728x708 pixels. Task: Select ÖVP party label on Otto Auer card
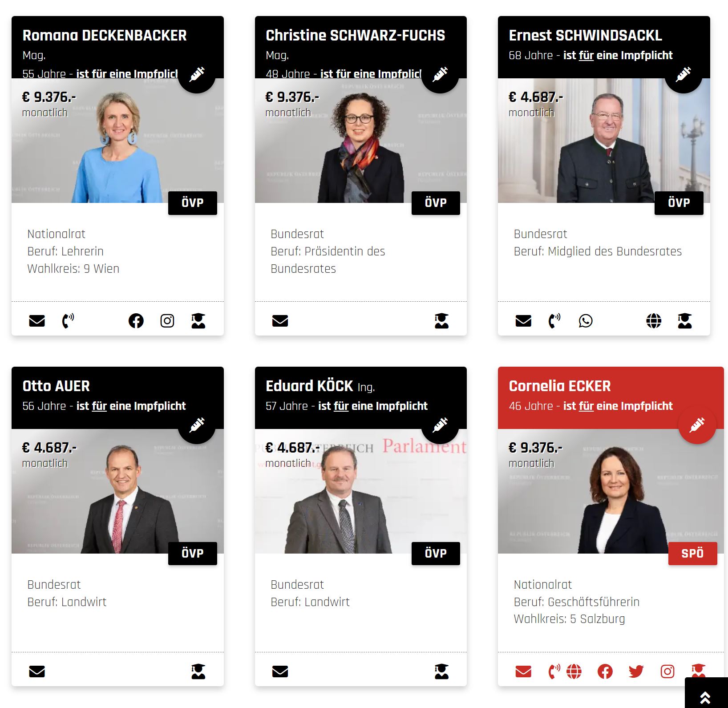tap(193, 554)
